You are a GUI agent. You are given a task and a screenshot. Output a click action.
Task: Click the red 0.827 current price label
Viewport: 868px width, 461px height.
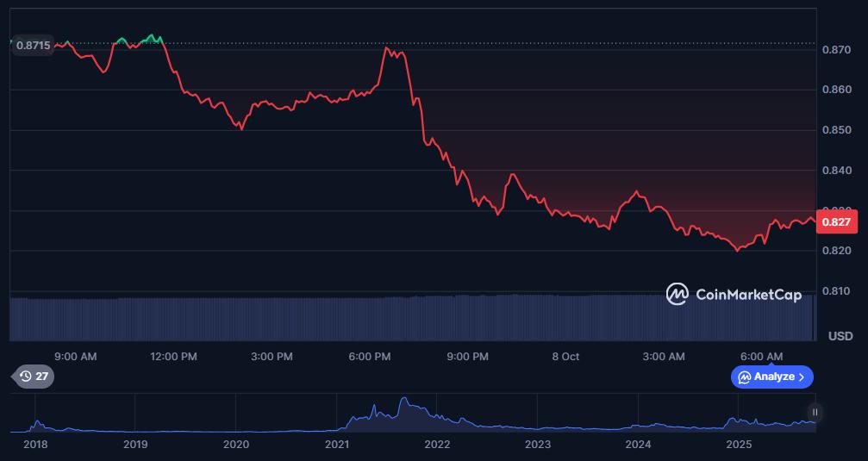pyautogui.click(x=835, y=222)
